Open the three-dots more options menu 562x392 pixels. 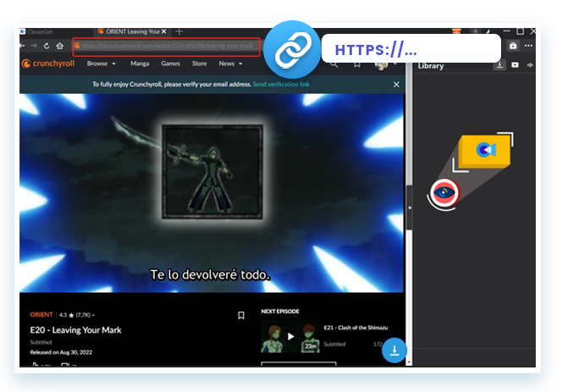528,46
